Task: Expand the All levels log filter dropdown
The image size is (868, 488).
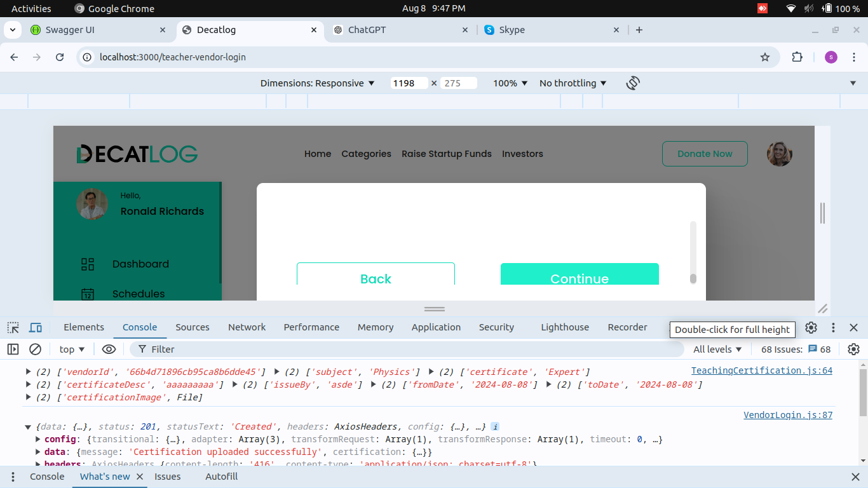Action: pyautogui.click(x=717, y=349)
